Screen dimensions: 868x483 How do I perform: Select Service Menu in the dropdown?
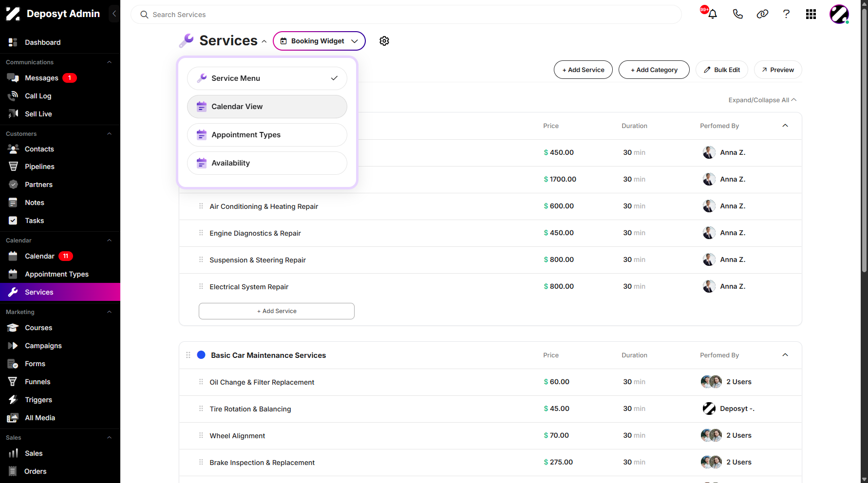[267, 78]
